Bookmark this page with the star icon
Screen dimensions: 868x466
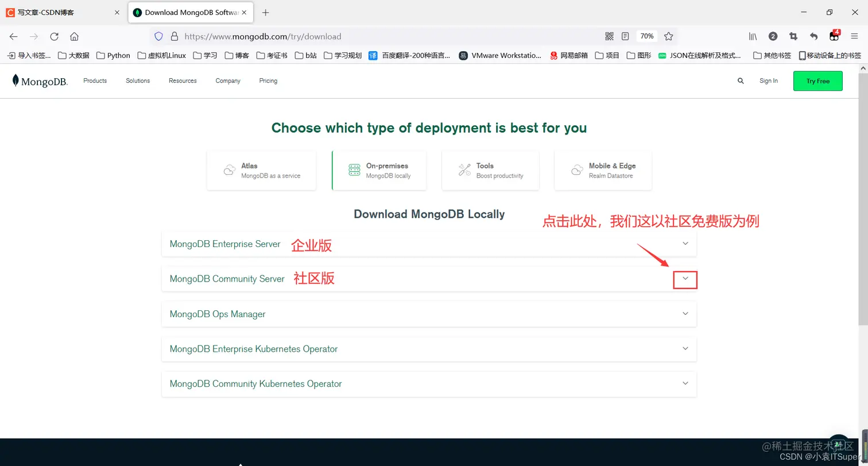point(668,36)
